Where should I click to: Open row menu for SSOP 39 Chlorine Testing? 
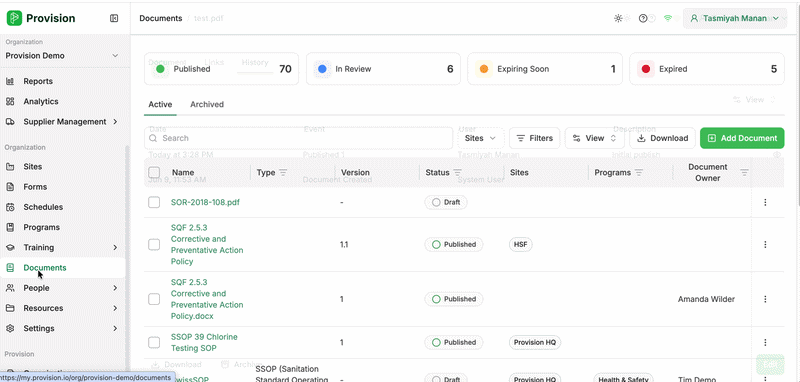tap(765, 342)
